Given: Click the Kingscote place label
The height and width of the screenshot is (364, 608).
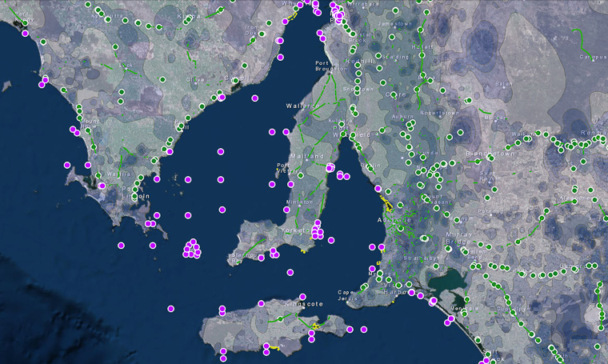Looking at the screenshot, I should (x=304, y=304).
